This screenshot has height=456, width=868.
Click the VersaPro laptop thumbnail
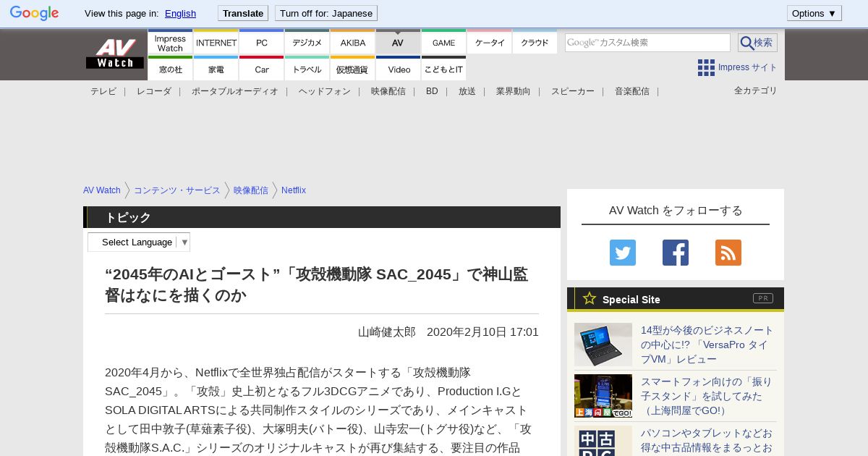coord(603,345)
